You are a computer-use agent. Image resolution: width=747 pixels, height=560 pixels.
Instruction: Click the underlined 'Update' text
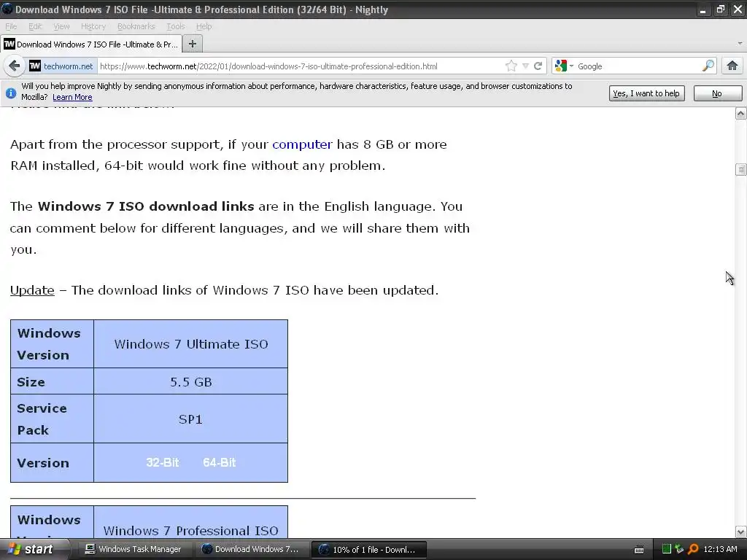coord(32,290)
